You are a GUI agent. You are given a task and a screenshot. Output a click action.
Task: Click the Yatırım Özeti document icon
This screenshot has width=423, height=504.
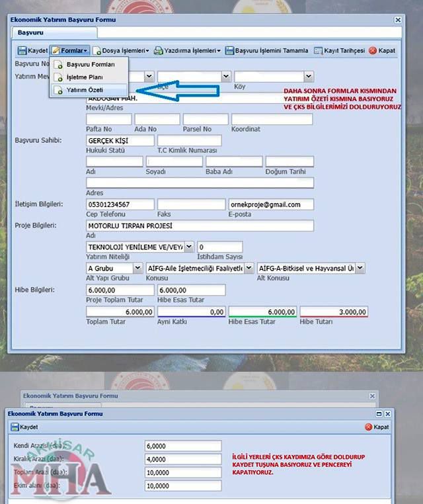[58, 91]
